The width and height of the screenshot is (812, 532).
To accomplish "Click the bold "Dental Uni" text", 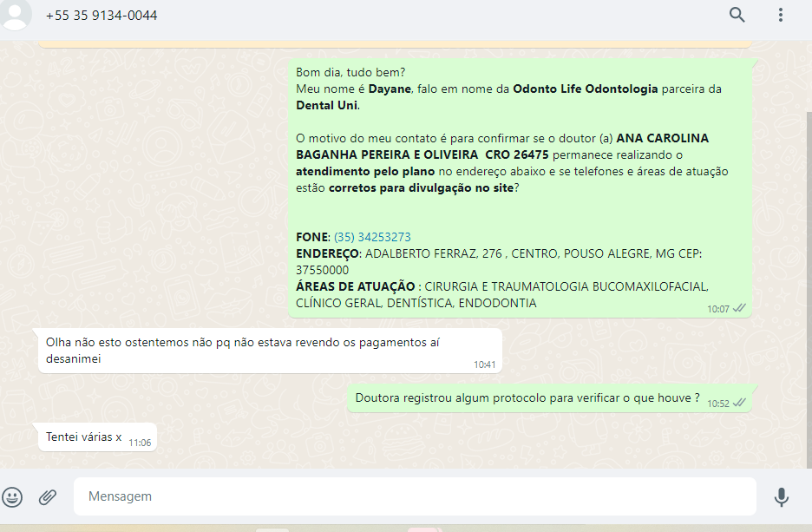I will [x=326, y=105].
